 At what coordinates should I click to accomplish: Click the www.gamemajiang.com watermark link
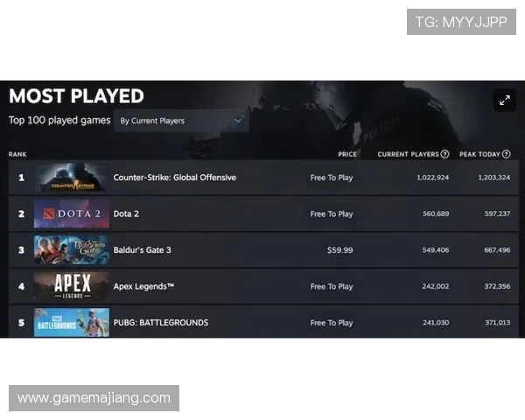tap(94, 398)
